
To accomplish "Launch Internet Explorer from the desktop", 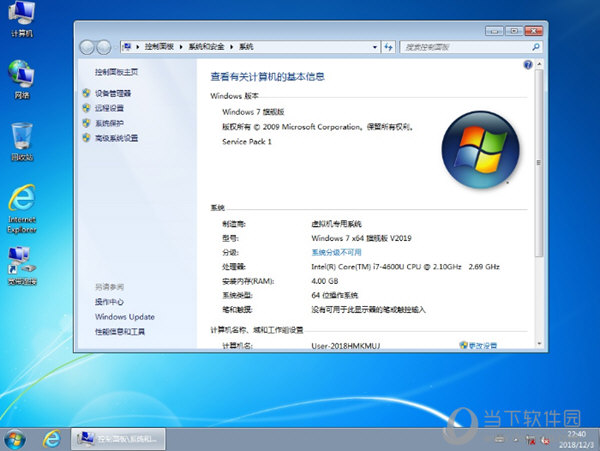I will [22, 209].
